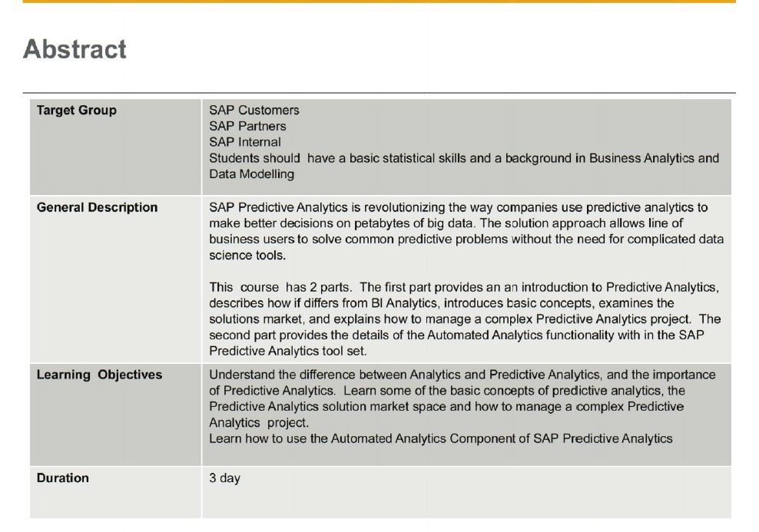Click the horizontal rule under Abstract heading
This screenshot has width=759, height=532.
coord(379,92)
